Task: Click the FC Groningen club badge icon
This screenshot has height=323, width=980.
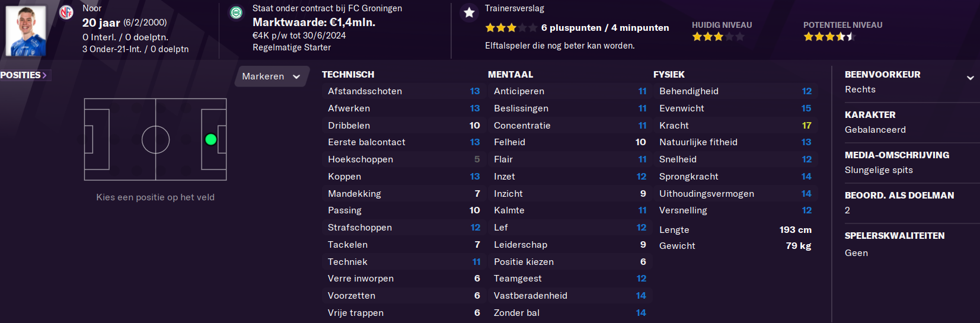Action: [x=236, y=12]
